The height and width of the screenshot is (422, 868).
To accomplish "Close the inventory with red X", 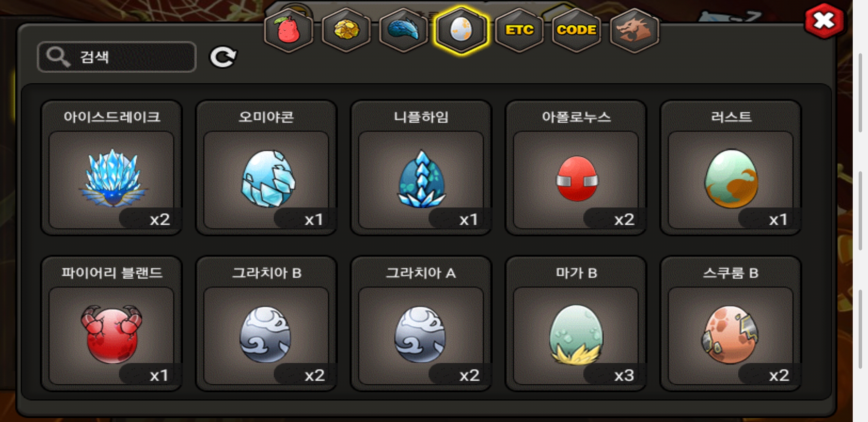I will tap(824, 21).
